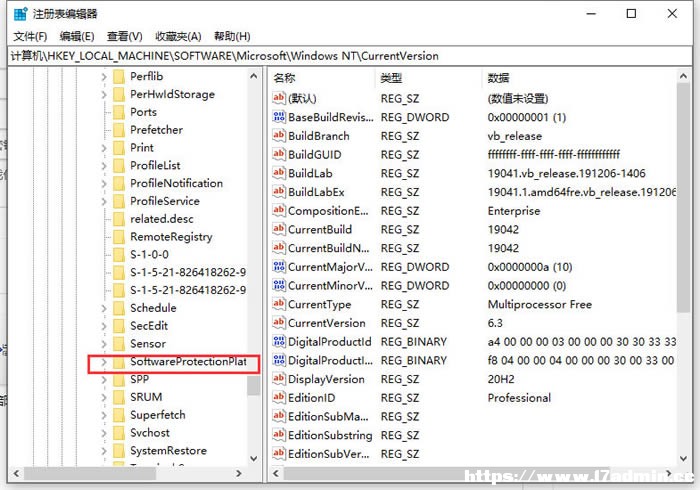The height and width of the screenshot is (490, 700).
Task: Select the CurrentType value name
Action: [319, 305]
